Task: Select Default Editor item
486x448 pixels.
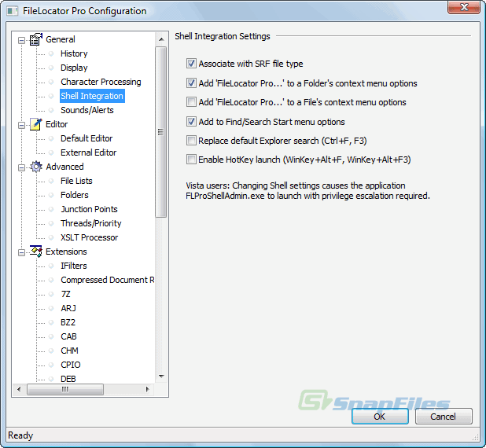Action: pyautogui.click(x=87, y=138)
